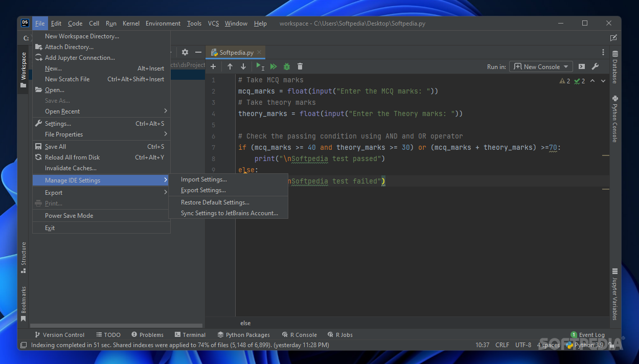This screenshot has width=639, height=364.
Task: Open the Event Log
Action: pyautogui.click(x=588, y=335)
